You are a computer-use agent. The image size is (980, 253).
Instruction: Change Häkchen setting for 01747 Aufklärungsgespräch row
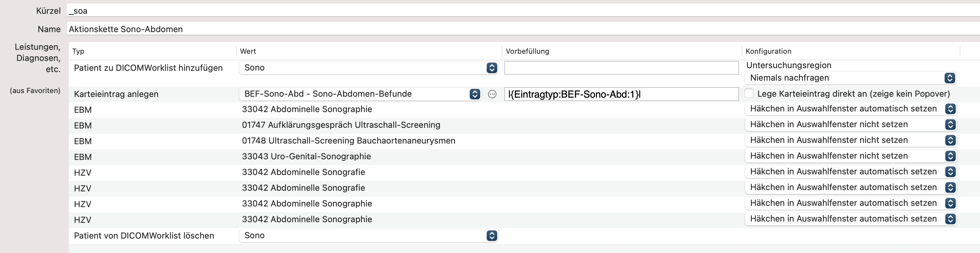pos(850,125)
